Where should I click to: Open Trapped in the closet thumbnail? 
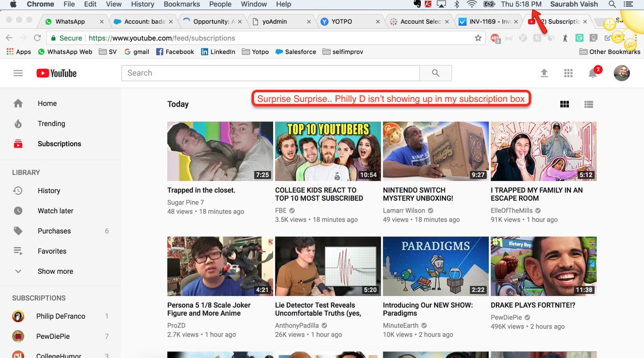[221, 151]
